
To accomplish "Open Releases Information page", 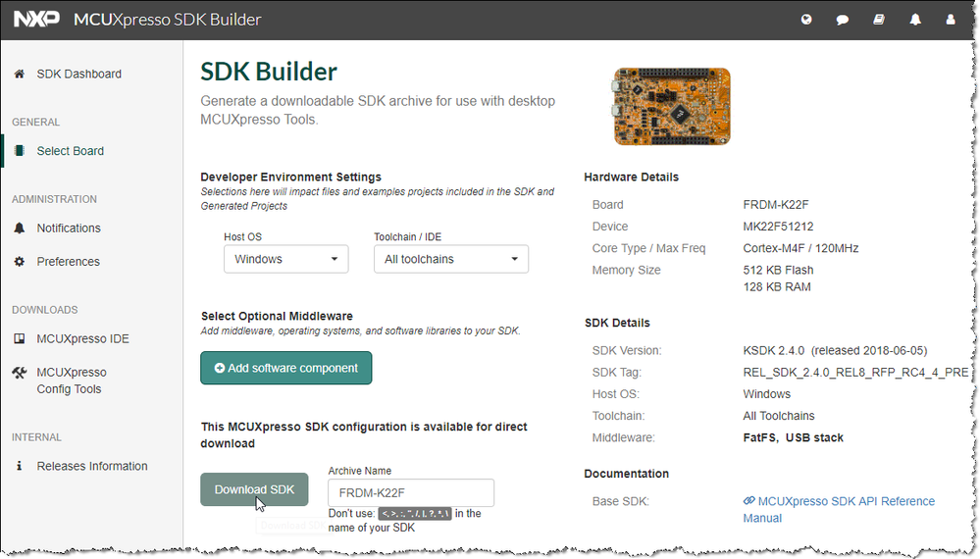I will pos(92,466).
